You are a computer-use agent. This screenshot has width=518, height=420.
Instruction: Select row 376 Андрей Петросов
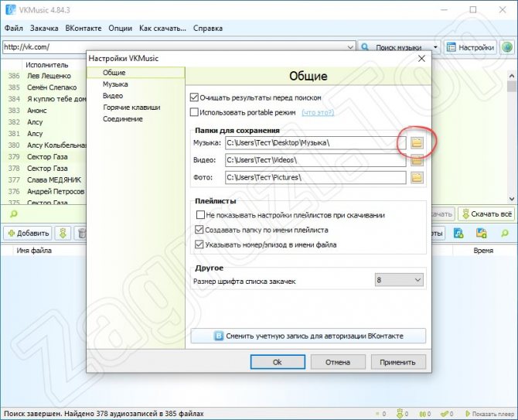click(x=44, y=192)
